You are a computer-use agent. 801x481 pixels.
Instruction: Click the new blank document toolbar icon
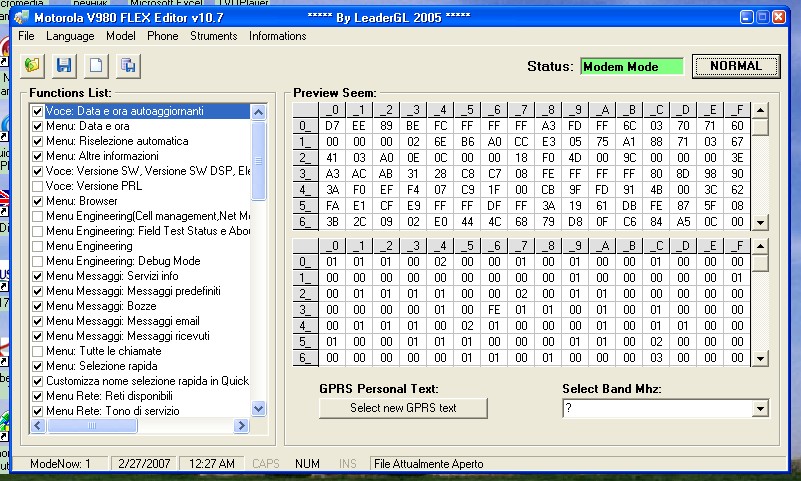click(x=96, y=66)
